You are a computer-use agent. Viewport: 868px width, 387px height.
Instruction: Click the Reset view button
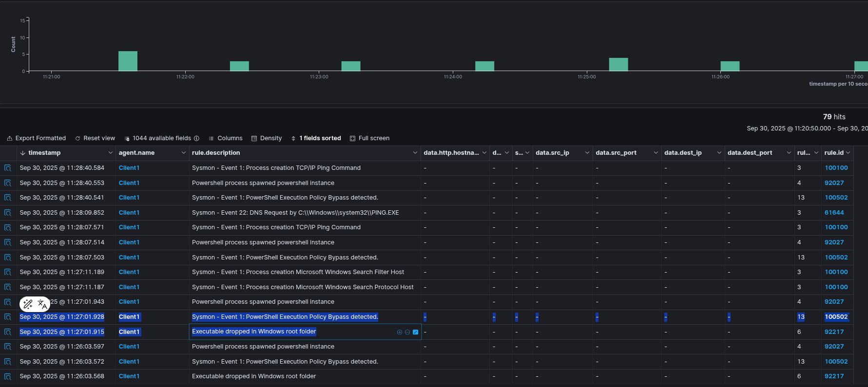pos(95,138)
